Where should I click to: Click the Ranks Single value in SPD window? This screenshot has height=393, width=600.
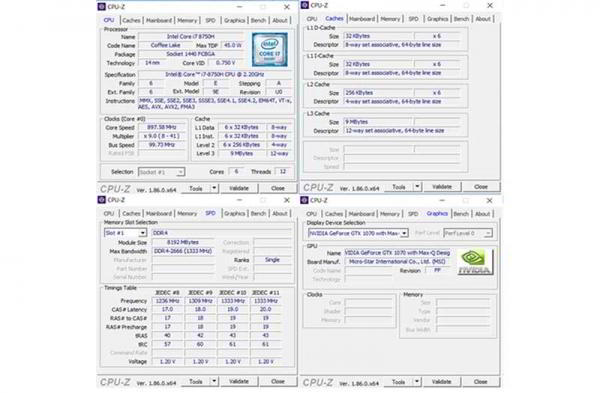tap(272, 259)
